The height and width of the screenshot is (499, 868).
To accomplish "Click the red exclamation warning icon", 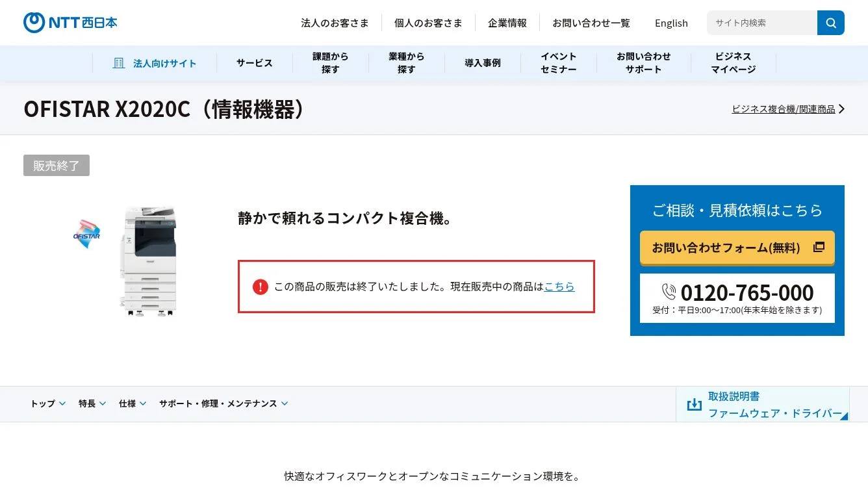I will [x=261, y=287].
